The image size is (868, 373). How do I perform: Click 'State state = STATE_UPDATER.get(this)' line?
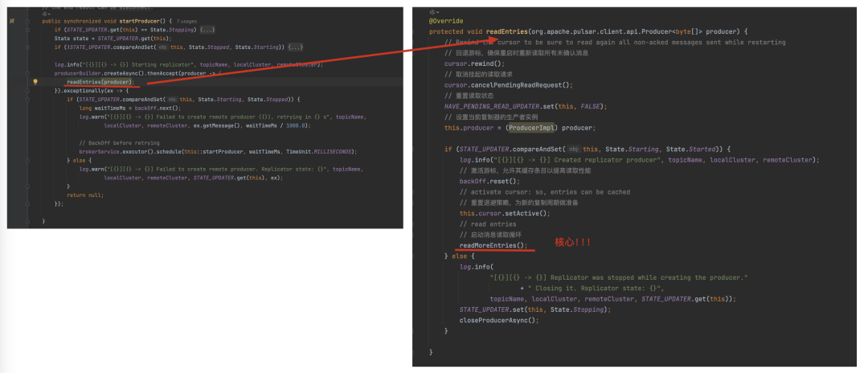[x=113, y=39]
